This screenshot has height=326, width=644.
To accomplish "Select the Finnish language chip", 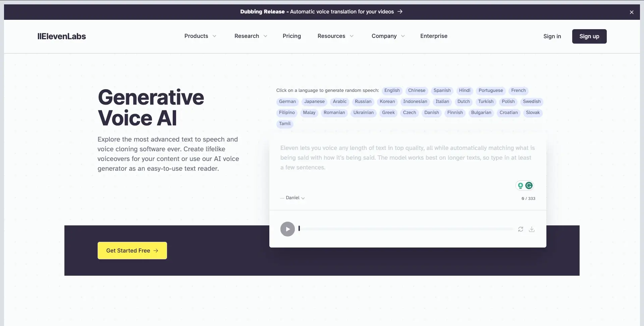I will click(455, 113).
